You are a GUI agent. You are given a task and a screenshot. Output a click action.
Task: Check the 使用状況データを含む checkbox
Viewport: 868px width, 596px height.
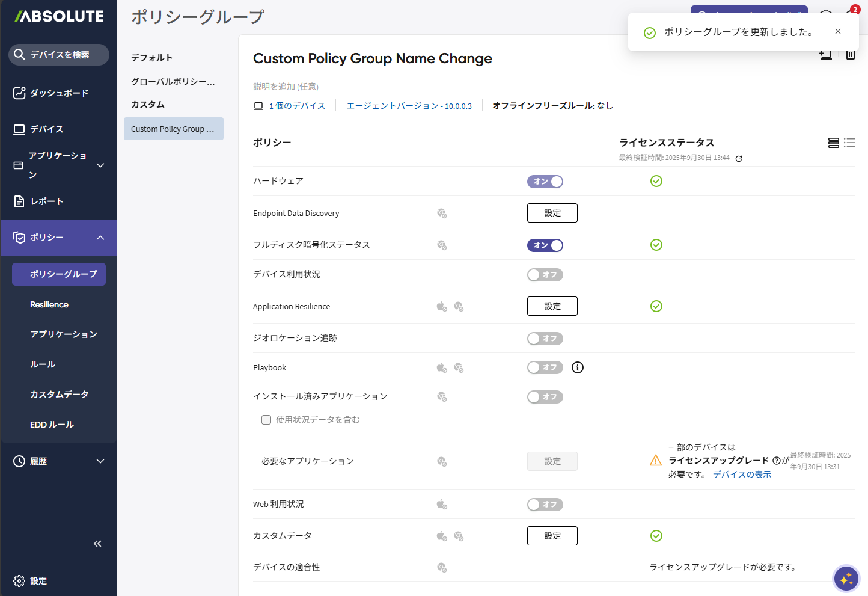click(x=266, y=420)
